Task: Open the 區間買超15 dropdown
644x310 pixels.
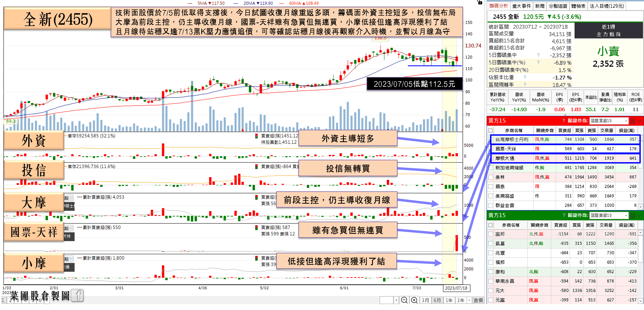Action: pos(609,121)
